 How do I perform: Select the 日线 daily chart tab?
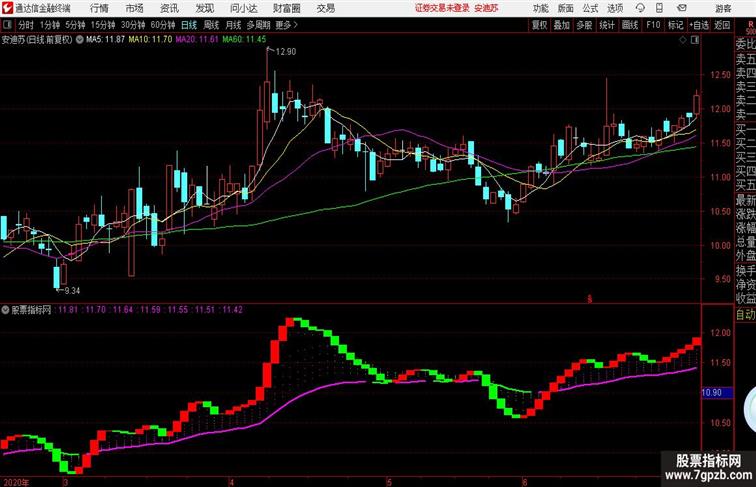189,25
